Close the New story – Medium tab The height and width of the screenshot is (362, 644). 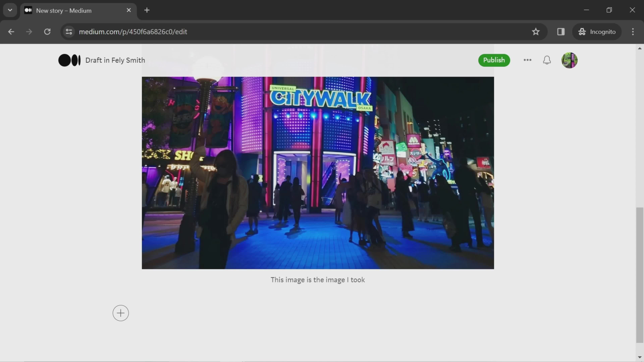point(128,10)
